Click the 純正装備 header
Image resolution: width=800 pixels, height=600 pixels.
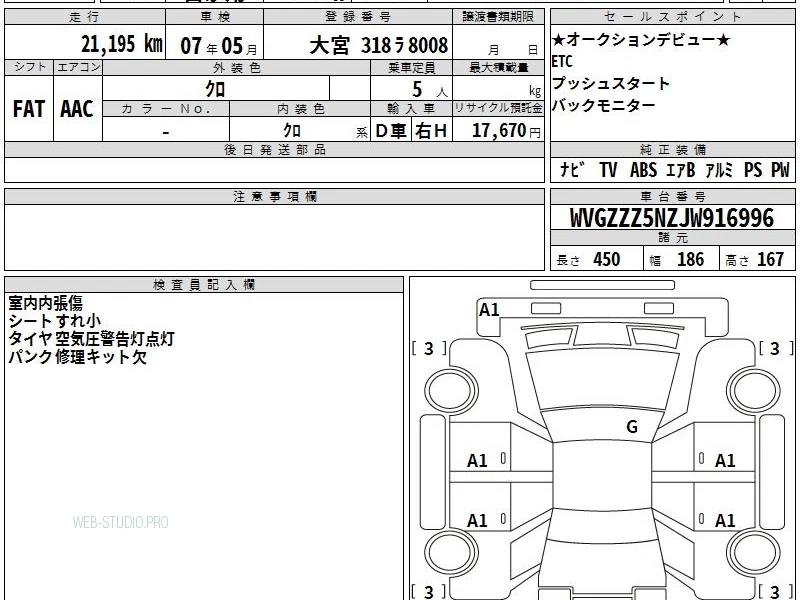pyautogui.click(x=672, y=150)
